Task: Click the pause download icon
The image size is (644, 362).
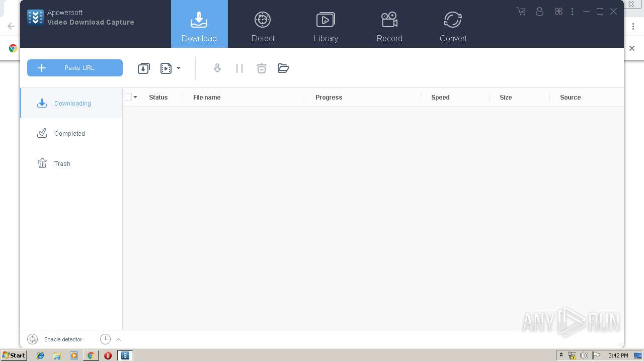Action: [239, 68]
